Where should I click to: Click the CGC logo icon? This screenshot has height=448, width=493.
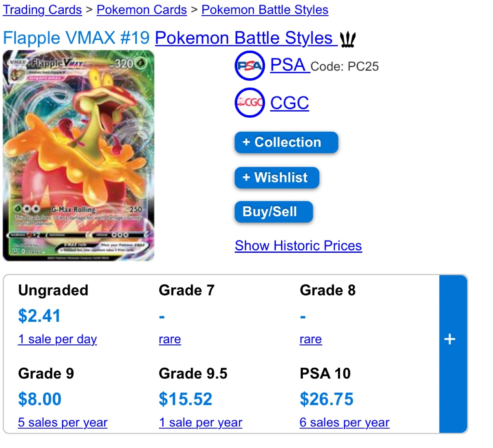tap(250, 103)
